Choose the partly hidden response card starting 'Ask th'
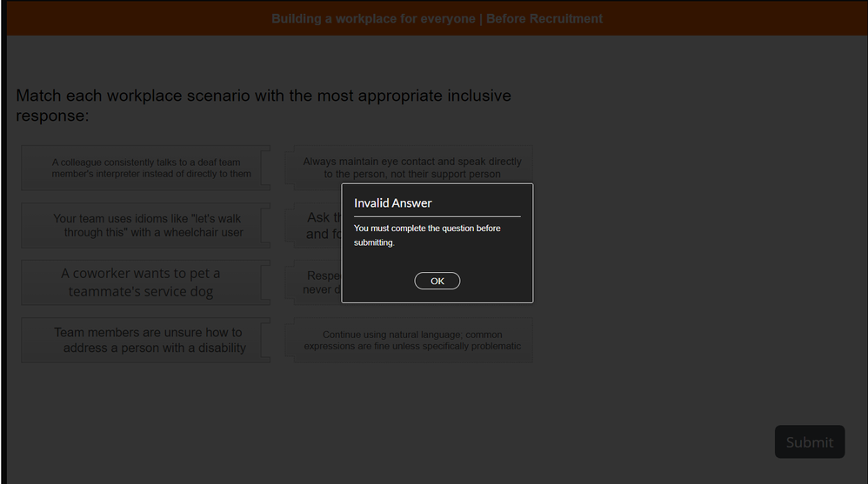868x484 pixels. [x=313, y=226]
